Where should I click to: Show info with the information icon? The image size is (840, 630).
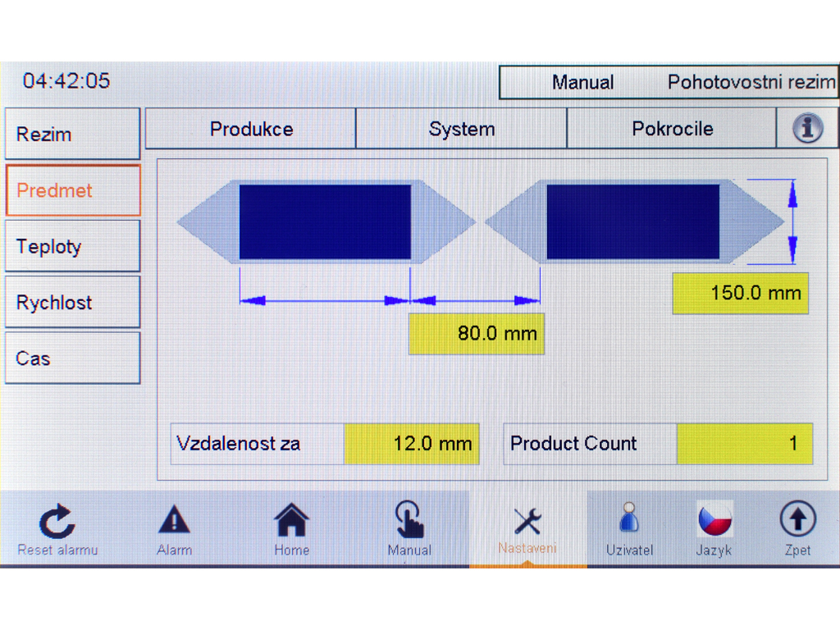click(807, 129)
